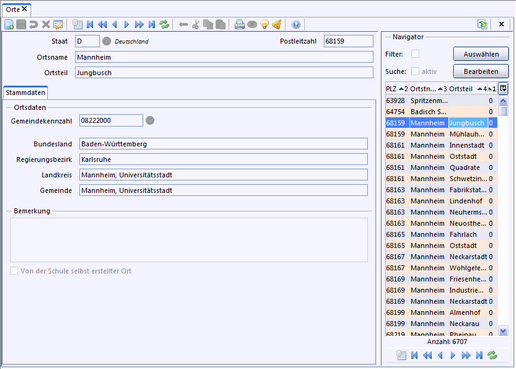
Task: Click the blue help icon
Action: pos(296,24)
